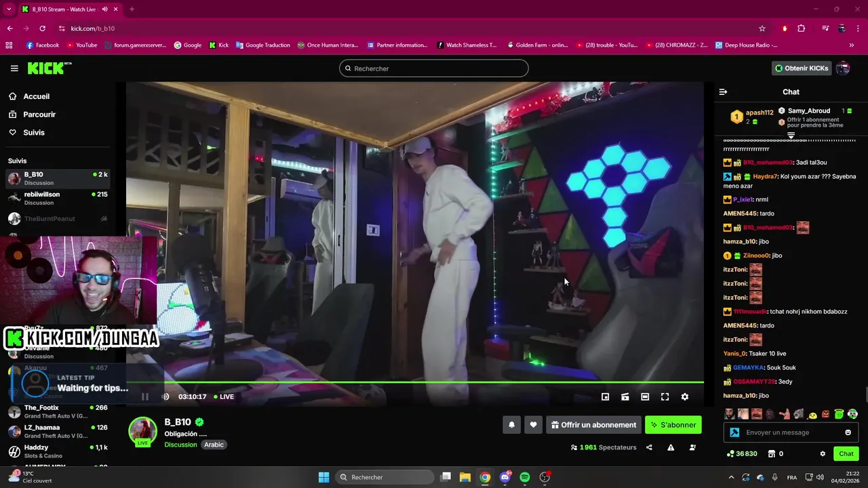Show hidden tray icons chevron
Viewport: 868px width, 488px height.
click(731, 477)
